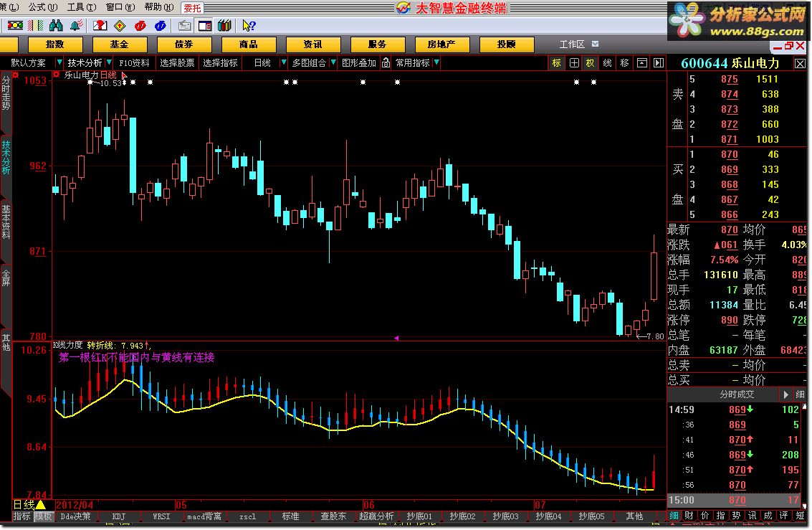Toggle the side panel layout icon
The width and height of the screenshot is (812, 530).
[x=205, y=25]
